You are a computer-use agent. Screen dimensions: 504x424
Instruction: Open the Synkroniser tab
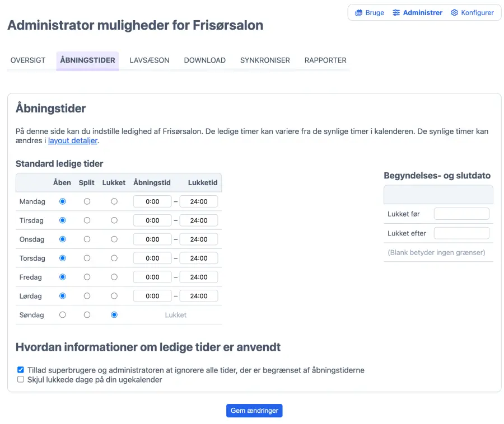coord(265,60)
